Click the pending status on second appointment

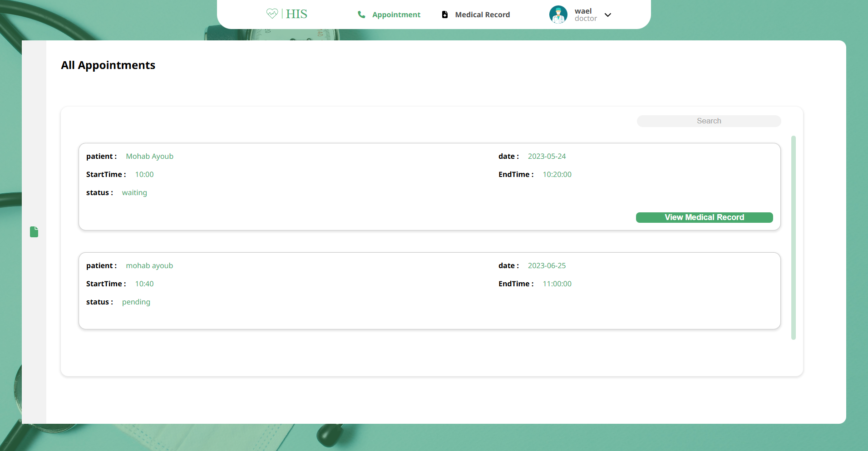136,302
